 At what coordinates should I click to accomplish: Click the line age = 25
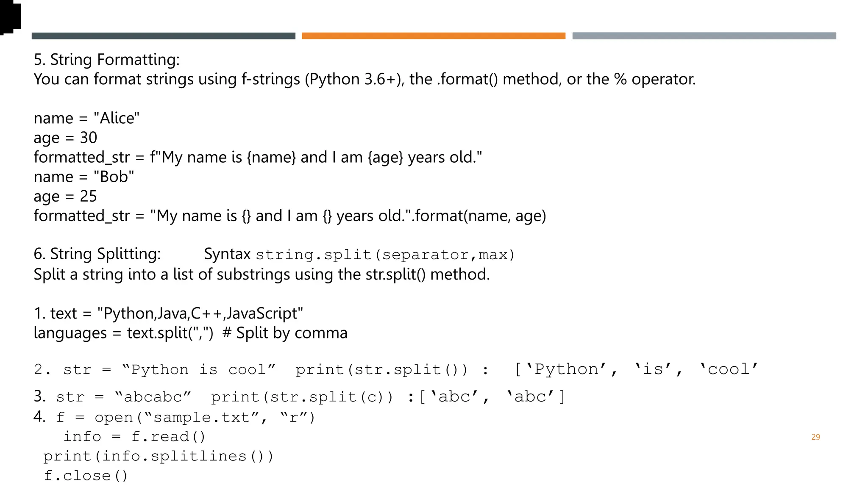tap(65, 196)
